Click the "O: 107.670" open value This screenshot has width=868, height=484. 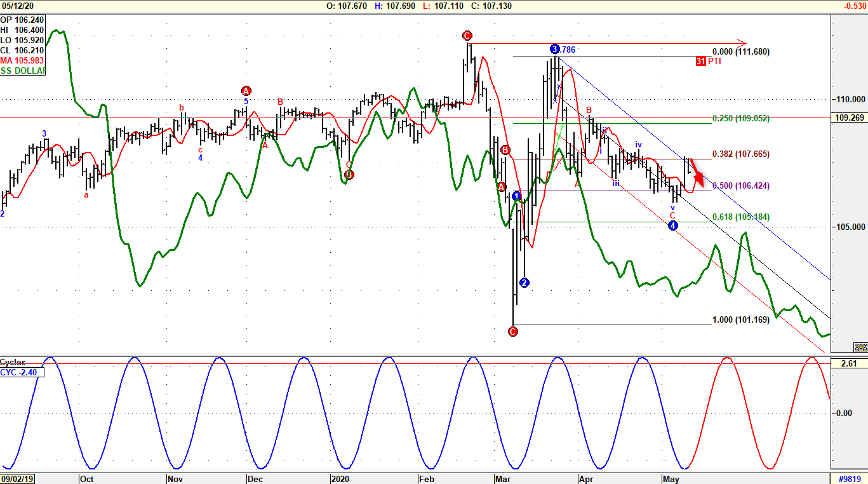(348, 6)
